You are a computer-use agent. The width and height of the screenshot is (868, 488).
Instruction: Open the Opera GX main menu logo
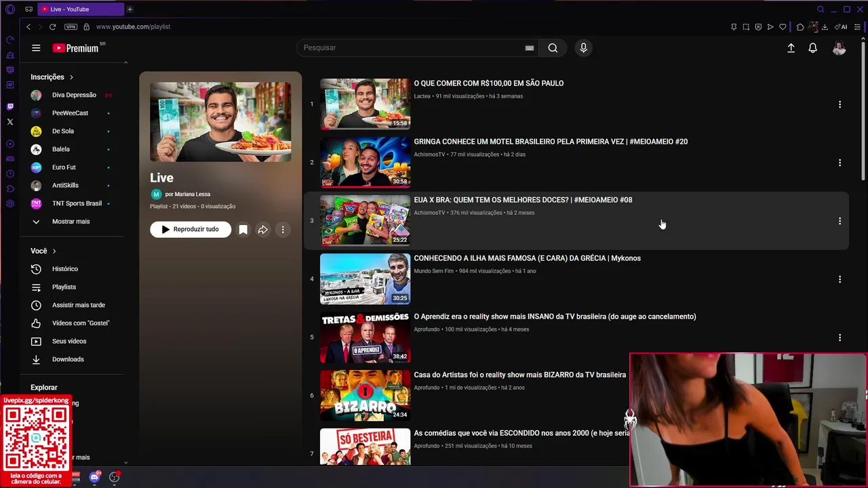tap(9, 9)
